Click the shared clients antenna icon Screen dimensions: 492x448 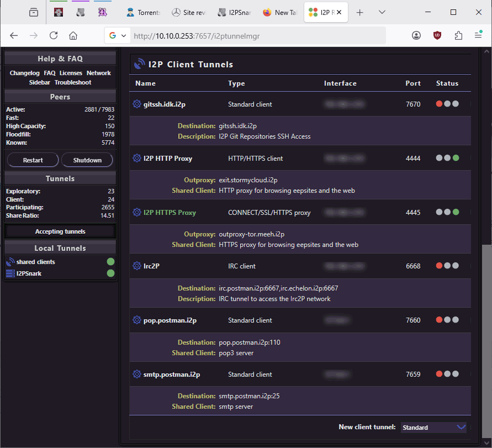tap(10, 261)
